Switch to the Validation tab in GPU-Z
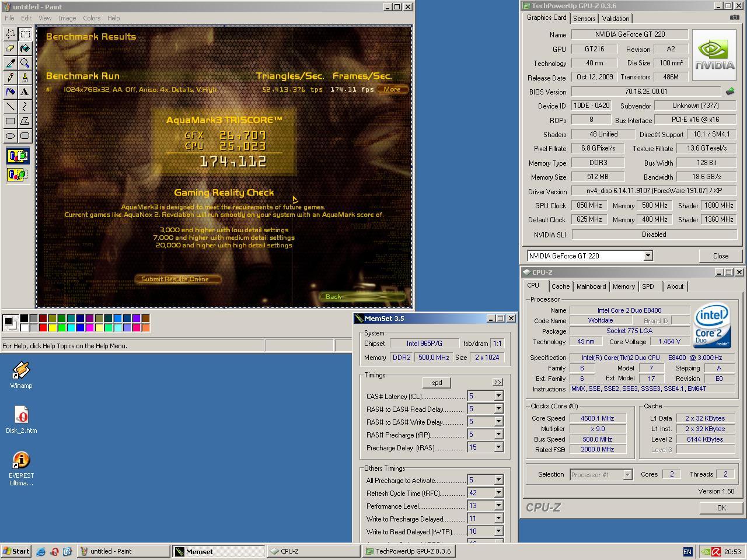Image resolution: width=747 pixels, height=560 pixels. pos(616,19)
